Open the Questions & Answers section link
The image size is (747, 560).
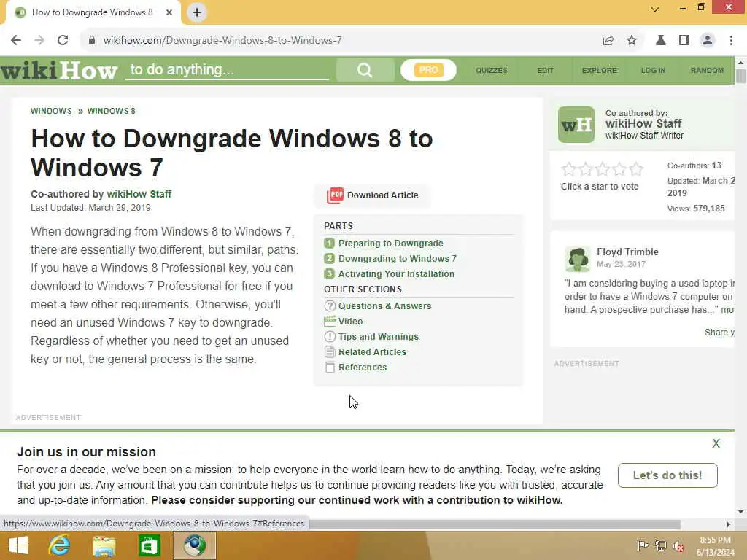(385, 306)
